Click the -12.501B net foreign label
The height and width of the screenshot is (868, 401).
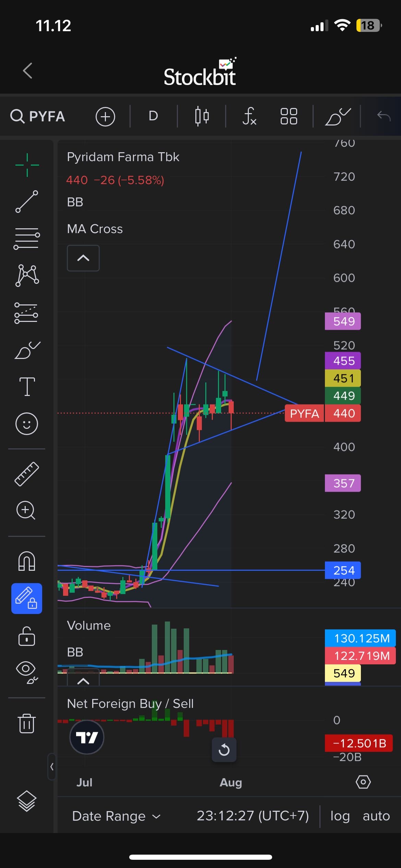point(359,743)
